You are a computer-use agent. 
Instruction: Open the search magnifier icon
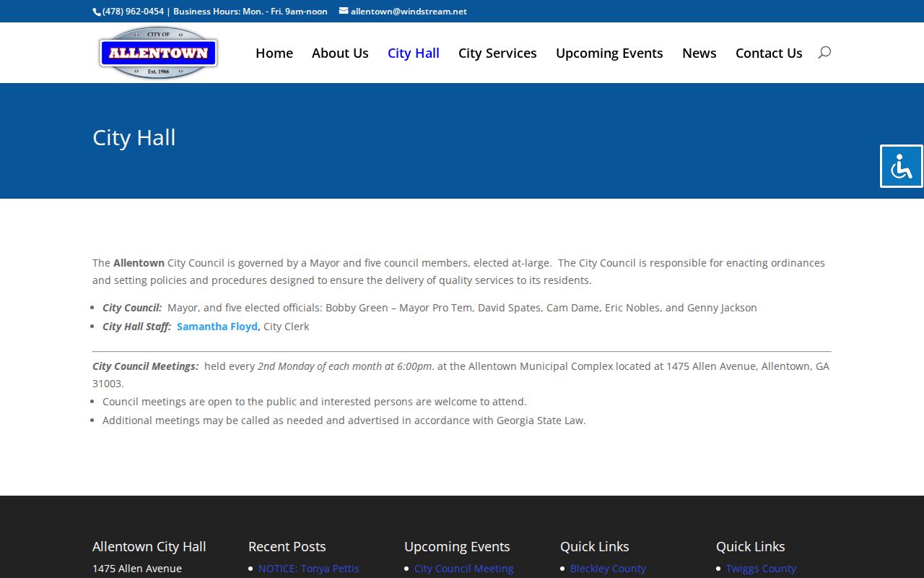pyautogui.click(x=824, y=52)
